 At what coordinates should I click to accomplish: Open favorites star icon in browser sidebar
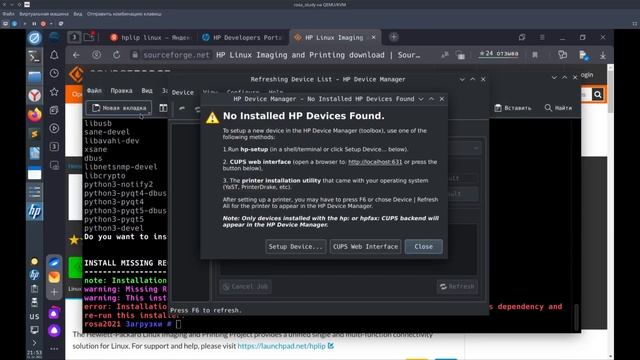coord(54,92)
